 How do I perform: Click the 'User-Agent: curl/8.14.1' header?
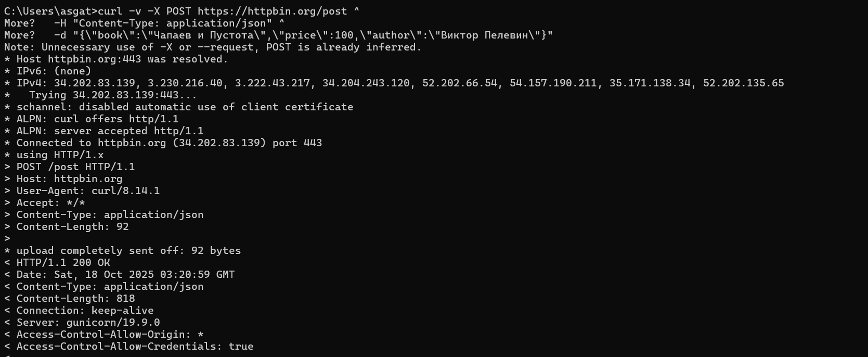[x=88, y=190]
